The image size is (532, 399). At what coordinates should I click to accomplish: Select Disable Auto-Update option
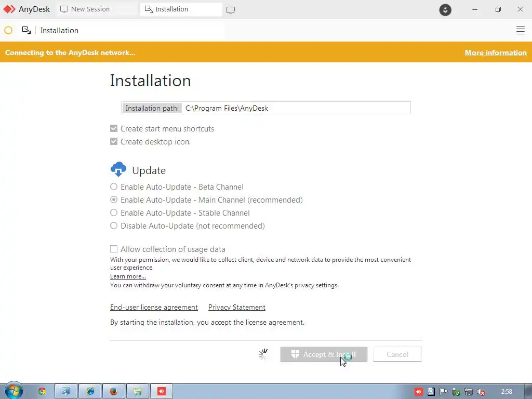point(114,225)
